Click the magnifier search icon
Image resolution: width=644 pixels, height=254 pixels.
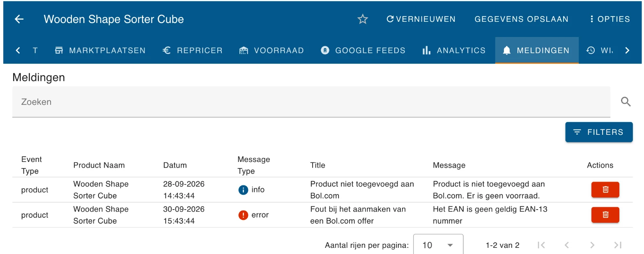pos(626,102)
